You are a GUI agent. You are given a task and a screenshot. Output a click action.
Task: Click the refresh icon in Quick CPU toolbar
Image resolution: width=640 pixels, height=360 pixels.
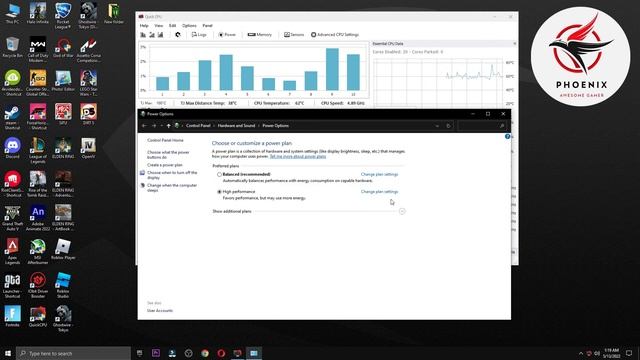178,35
